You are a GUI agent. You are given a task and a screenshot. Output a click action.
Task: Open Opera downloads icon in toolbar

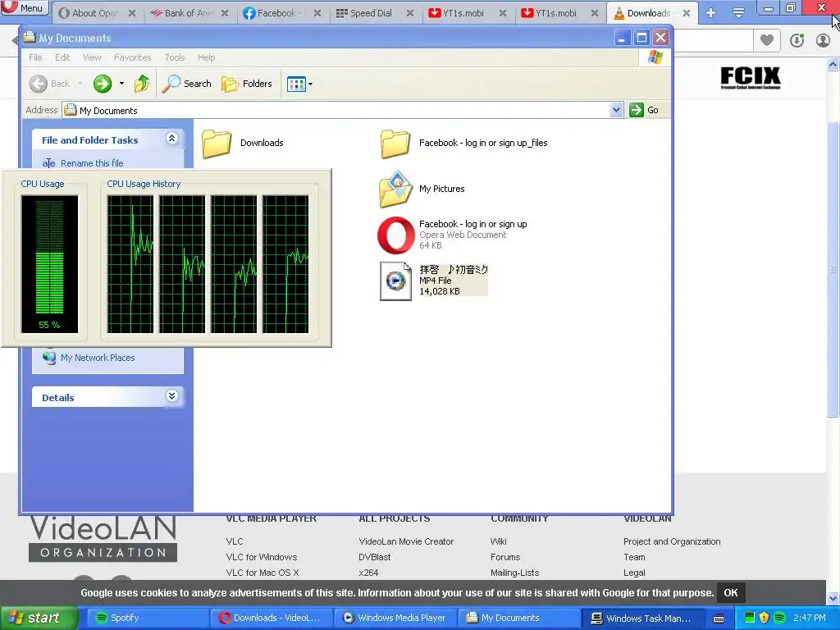coord(797,40)
